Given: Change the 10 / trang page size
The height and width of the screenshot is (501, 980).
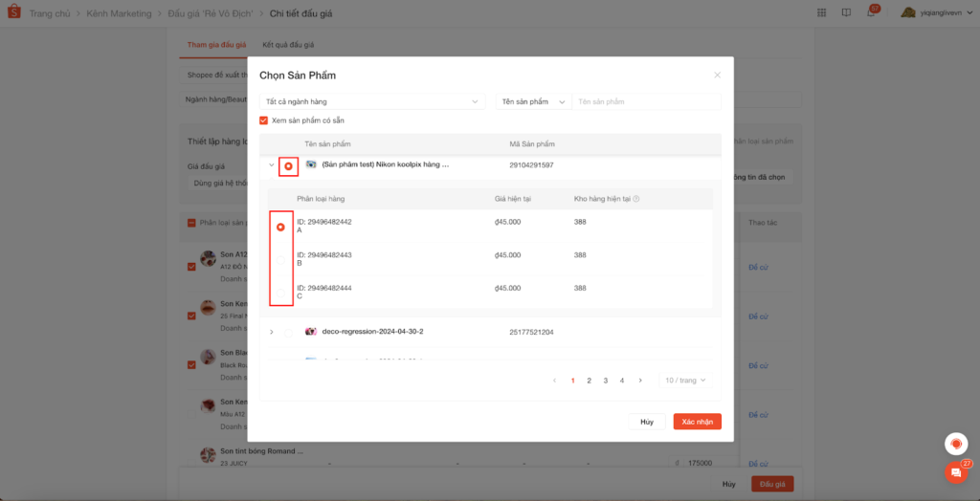Looking at the screenshot, I should (x=685, y=381).
